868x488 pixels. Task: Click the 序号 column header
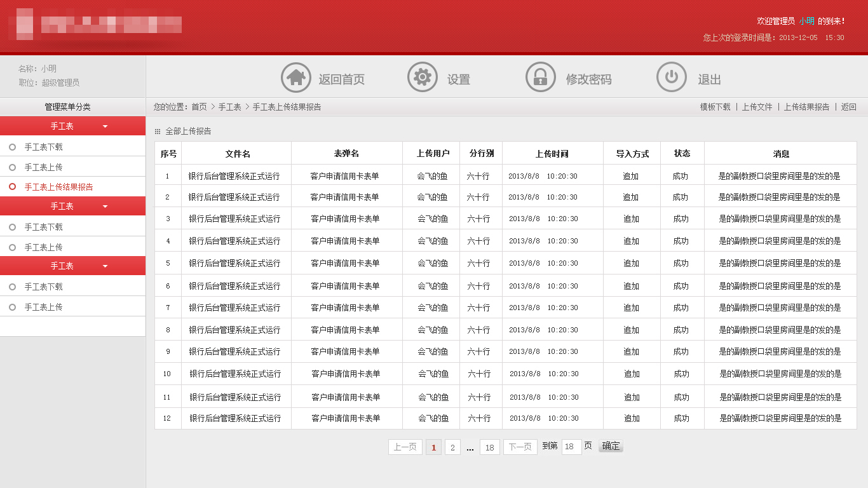[168, 154]
